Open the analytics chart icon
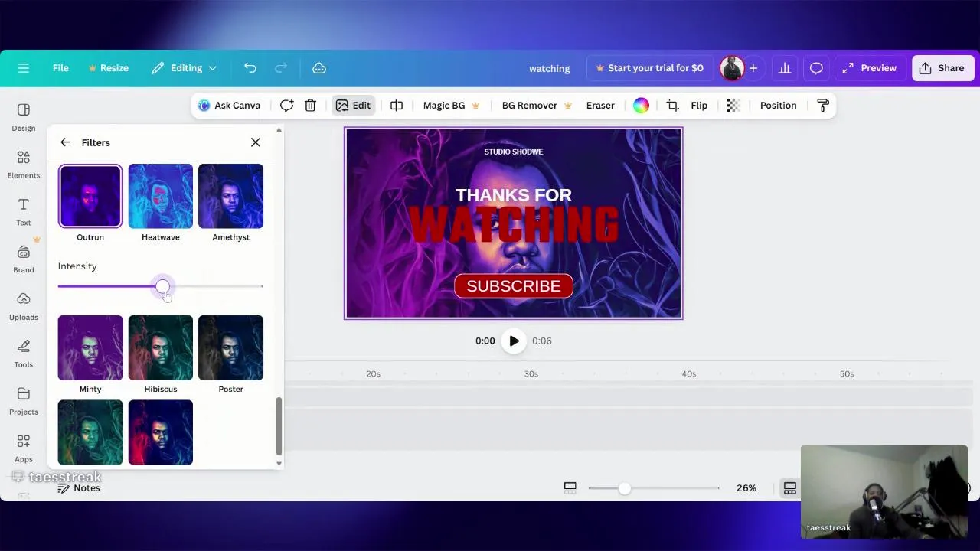The image size is (980, 551). (x=785, y=68)
